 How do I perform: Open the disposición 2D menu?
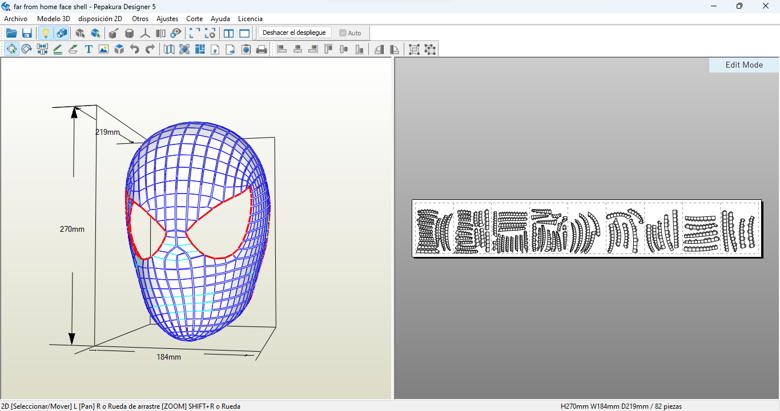pyautogui.click(x=100, y=18)
